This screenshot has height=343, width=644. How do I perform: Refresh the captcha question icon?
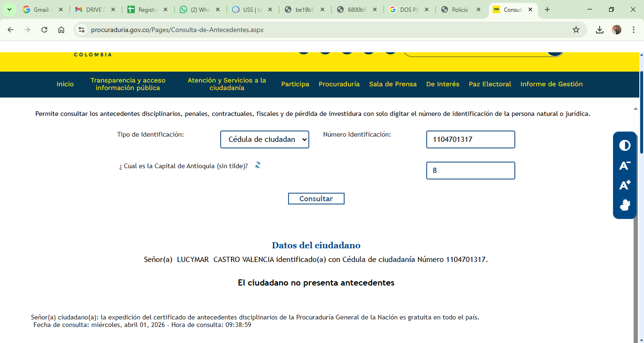258,165
